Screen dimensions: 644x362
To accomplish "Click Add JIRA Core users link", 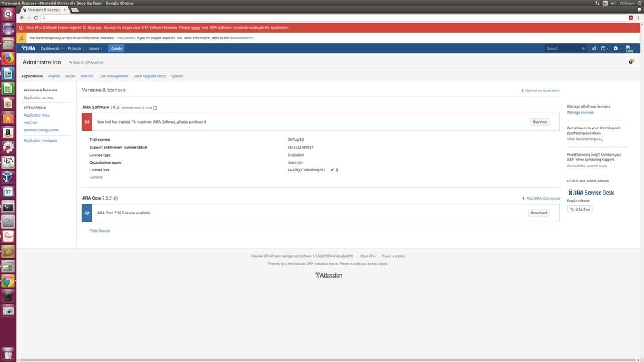I will pyautogui.click(x=540, y=198).
